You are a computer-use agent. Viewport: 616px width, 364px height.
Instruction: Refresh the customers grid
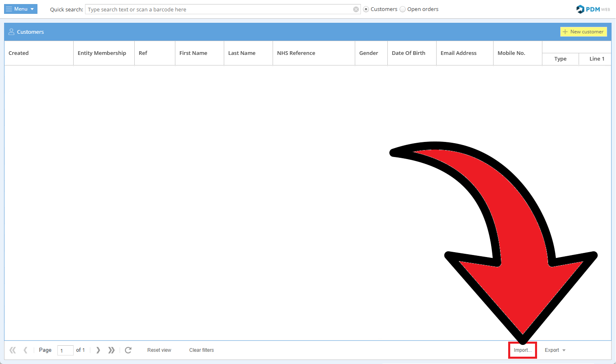tap(128, 350)
